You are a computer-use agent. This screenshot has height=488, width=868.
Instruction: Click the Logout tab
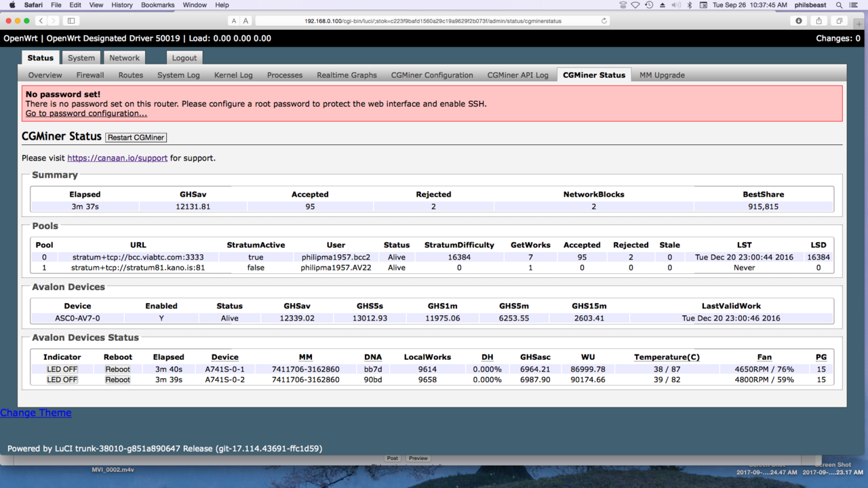184,58
